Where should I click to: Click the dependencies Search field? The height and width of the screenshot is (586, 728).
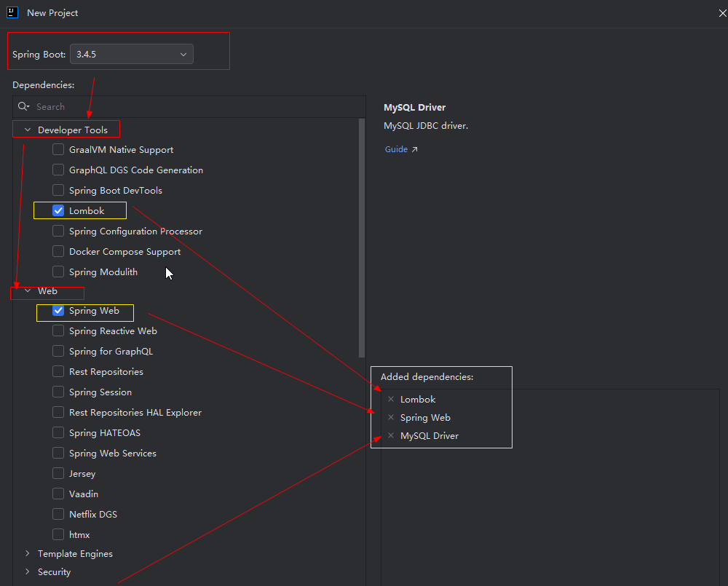pos(189,107)
